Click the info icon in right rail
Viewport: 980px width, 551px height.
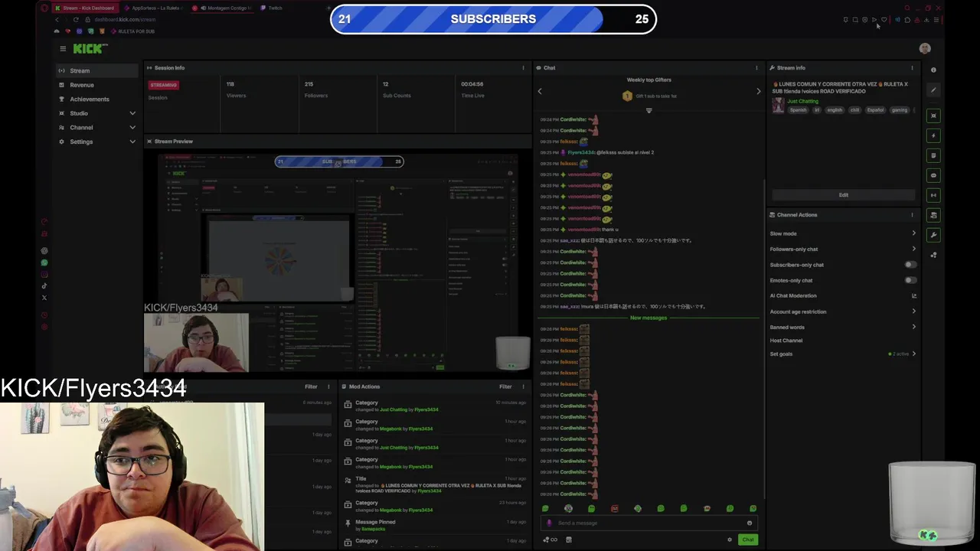pyautogui.click(x=933, y=70)
